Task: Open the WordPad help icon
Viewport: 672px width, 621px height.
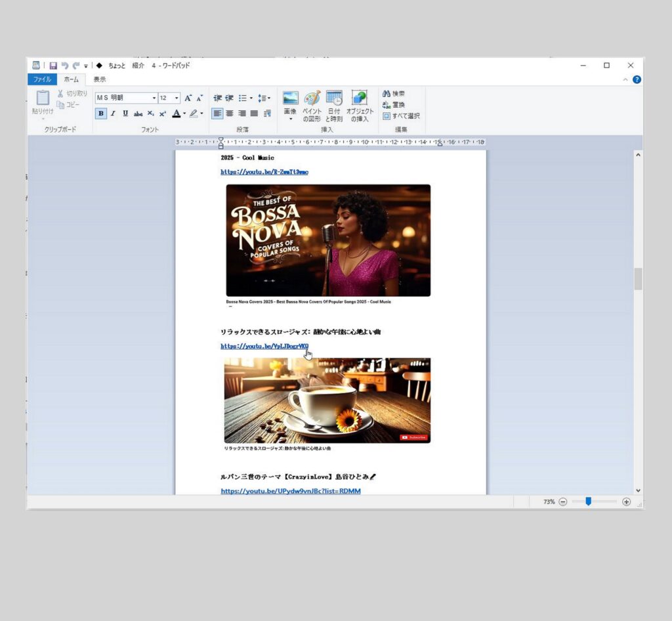Action: point(637,79)
